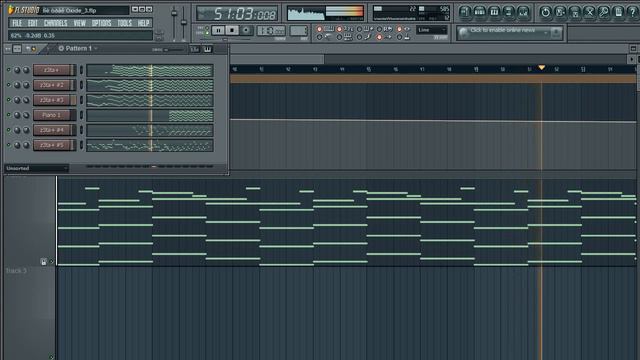The width and height of the screenshot is (640, 360).
Task: Toggle countdown before recording option
Action: 339,29
